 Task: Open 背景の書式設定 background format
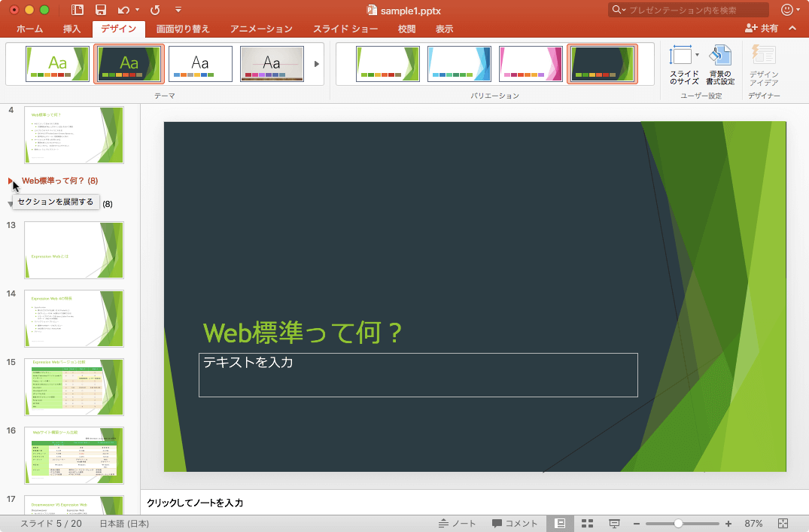tap(720, 65)
